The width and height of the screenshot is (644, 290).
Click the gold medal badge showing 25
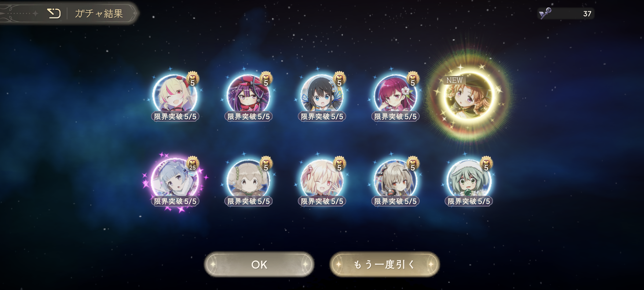click(x=192, y=163)
